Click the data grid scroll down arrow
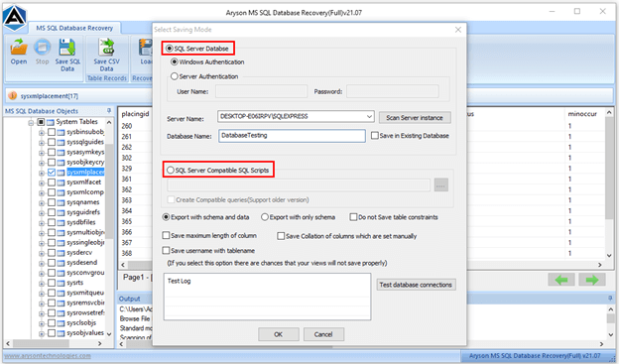The width and height of the screenshot is (619, 364). click(x=609, y=256)
